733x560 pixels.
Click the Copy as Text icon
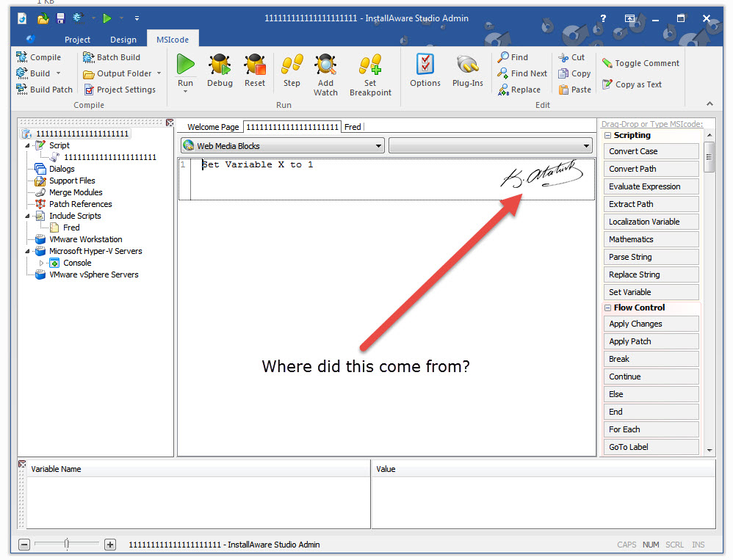(607, 84)
